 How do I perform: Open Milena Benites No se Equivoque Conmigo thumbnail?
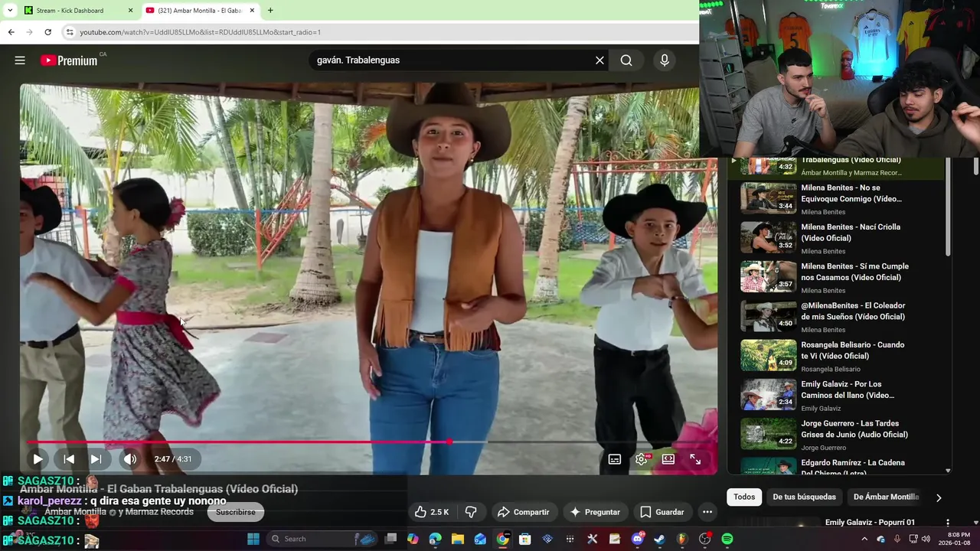(x=768, y=198)
